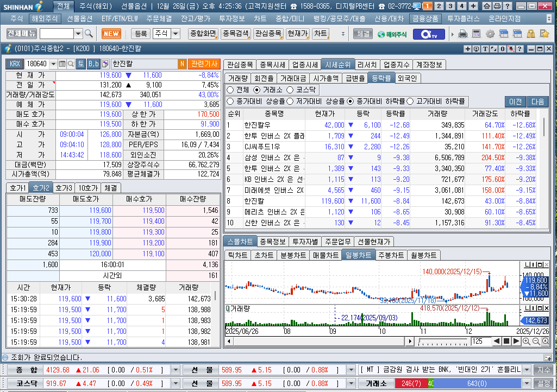Select the 전체 market radio button
Viewport: 557px width, 392px height.
230,90
